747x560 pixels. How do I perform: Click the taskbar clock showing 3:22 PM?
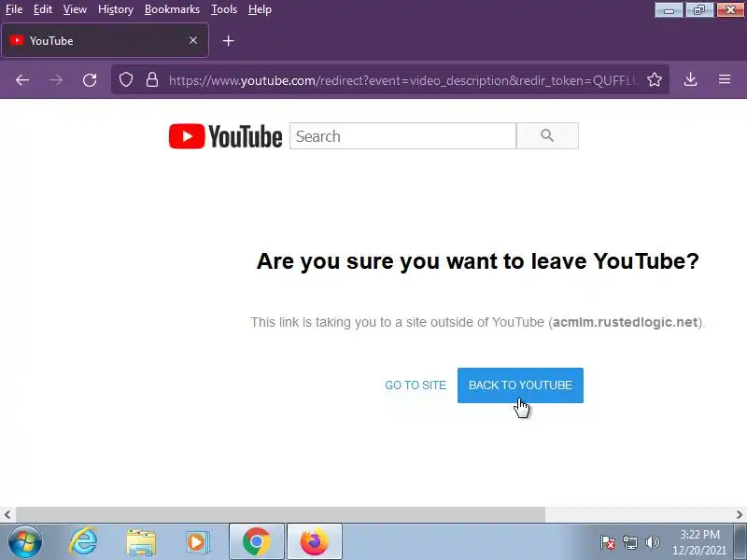699,542
